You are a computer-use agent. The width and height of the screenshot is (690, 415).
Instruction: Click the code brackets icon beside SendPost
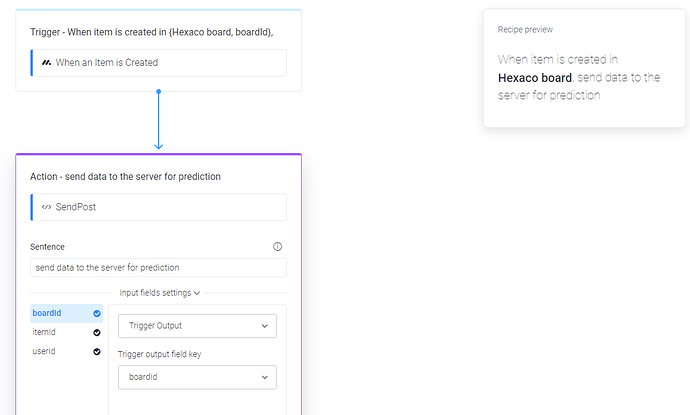point(46,207)
